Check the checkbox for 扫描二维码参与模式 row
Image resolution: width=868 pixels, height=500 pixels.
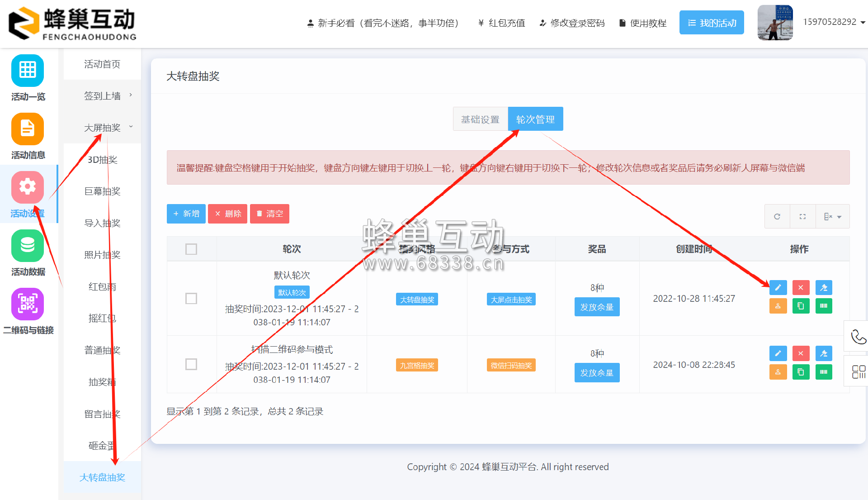tap(191, 364)
